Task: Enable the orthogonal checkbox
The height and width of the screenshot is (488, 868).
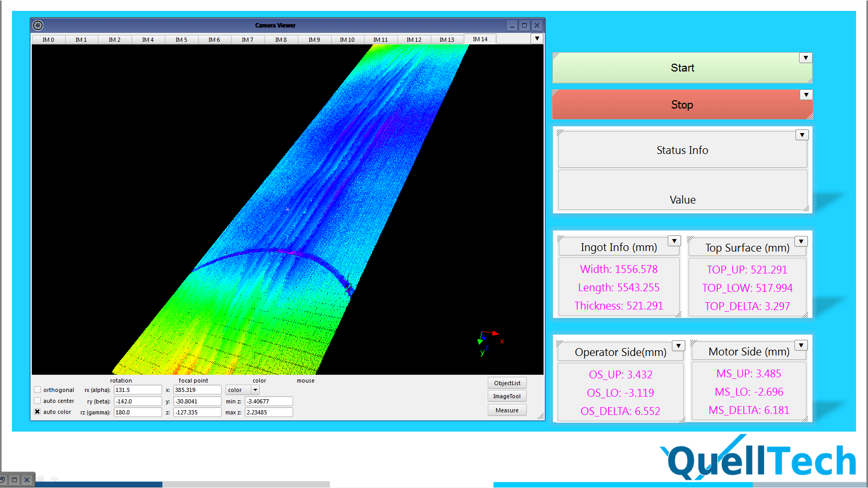Action: 38,390
